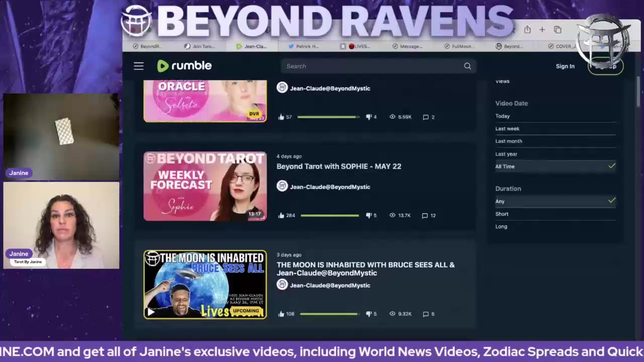This screenshot has width=644, height=362.
Task: Click the views eye icon showing 6.59K
Action: pyautogui.click(x=392, y=117)
